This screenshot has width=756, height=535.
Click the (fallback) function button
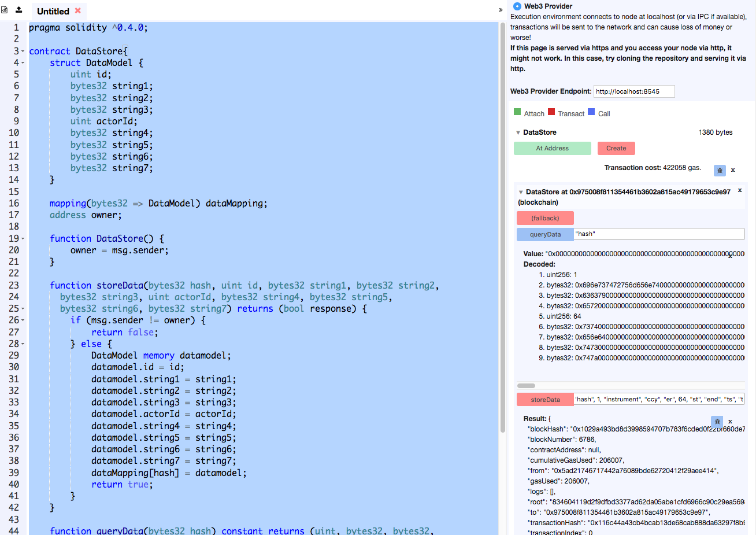pyautogui.click(x=545, y=218)
